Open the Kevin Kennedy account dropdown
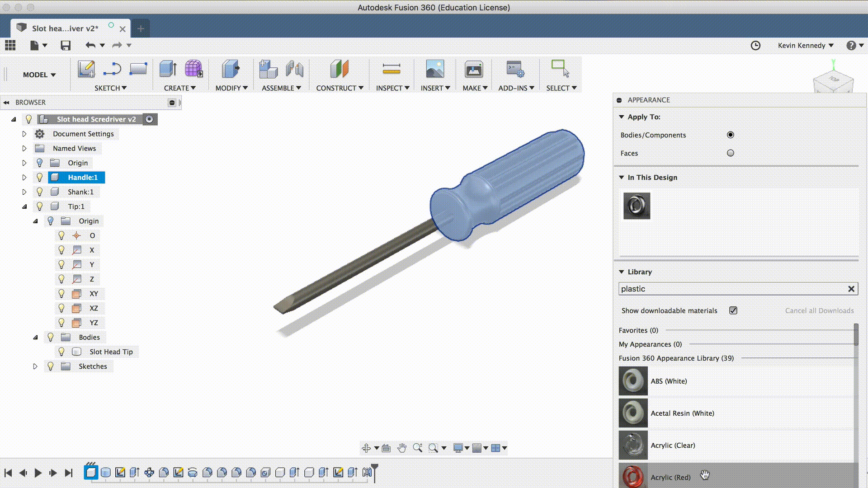 pyautogui.click(x=806, y=45)
